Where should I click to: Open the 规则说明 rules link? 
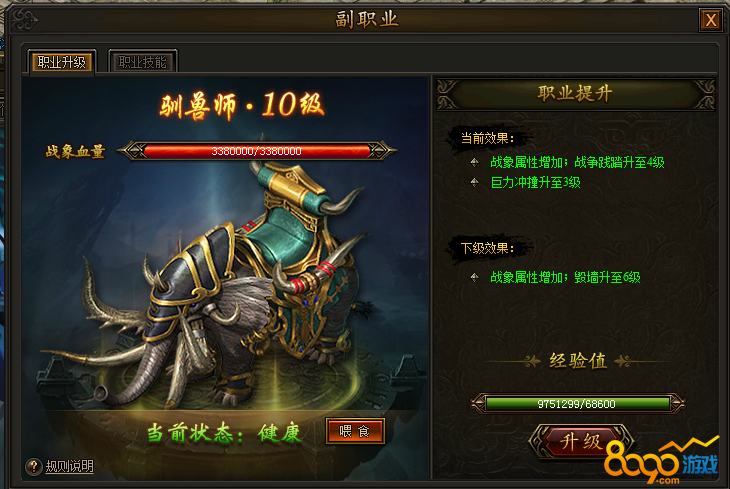click(69, 466)
